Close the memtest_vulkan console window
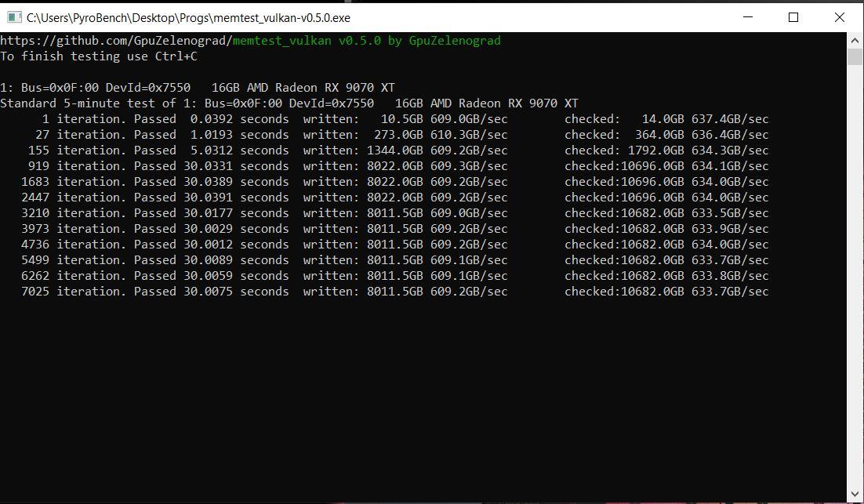 (x=840, y=17)
